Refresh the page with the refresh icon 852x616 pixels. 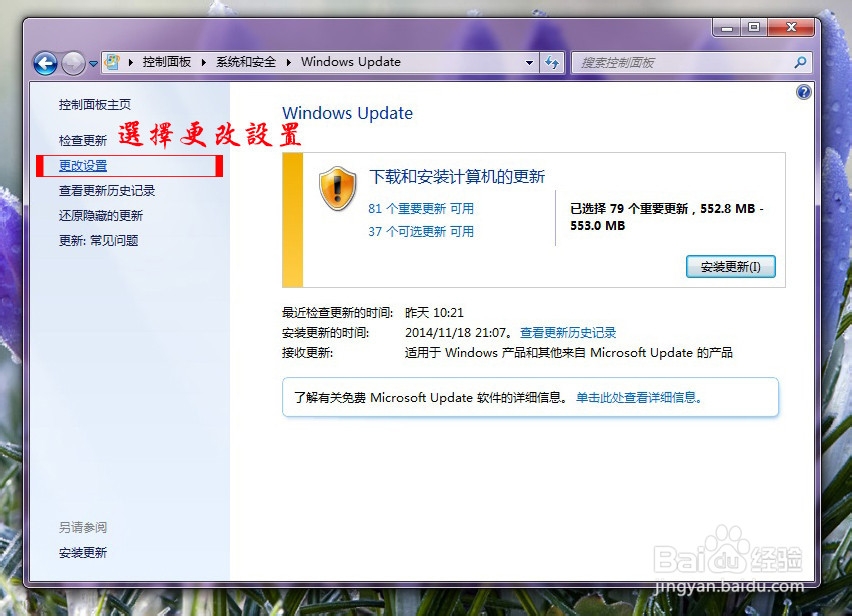pyautogui.click(x=553, y=62)
